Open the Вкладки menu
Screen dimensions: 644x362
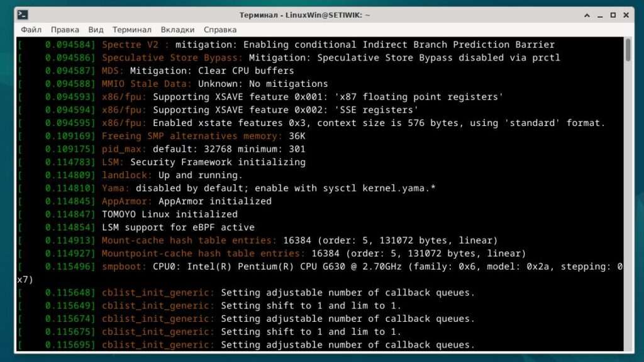tap(177, 30)
